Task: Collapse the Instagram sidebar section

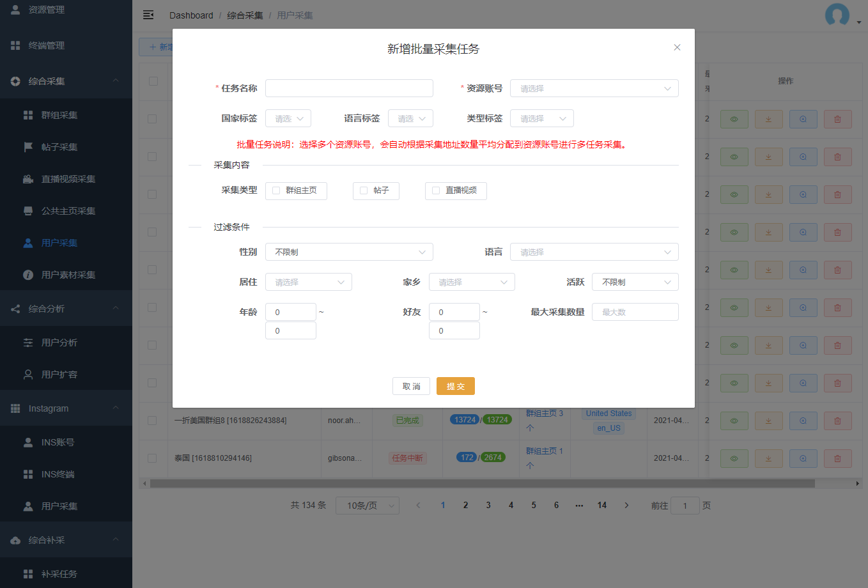Action: click(x=66, y=408)
